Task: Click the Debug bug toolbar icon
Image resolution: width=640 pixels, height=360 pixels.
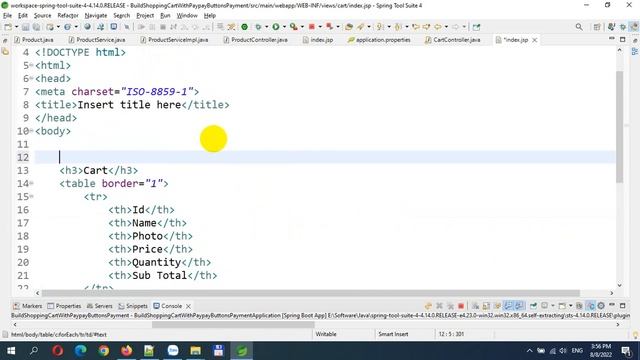Action: pos(258,27)
